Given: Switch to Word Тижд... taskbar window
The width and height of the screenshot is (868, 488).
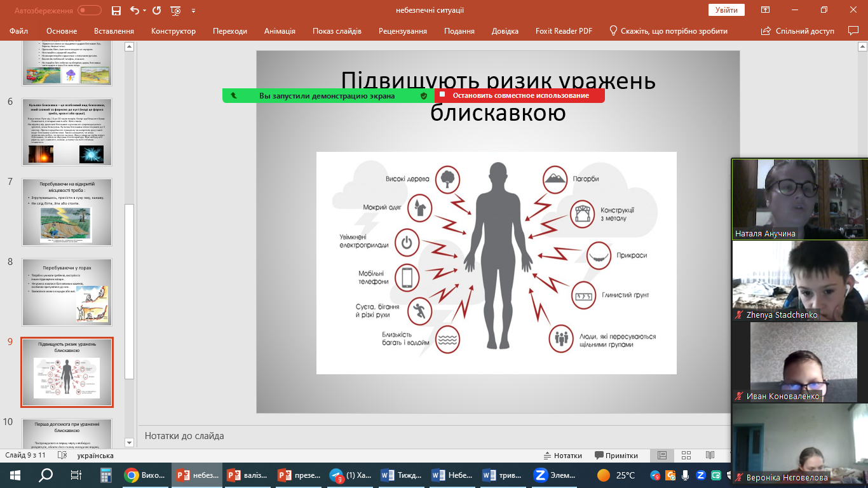Looking at the screenshot, I should (401, 475).
